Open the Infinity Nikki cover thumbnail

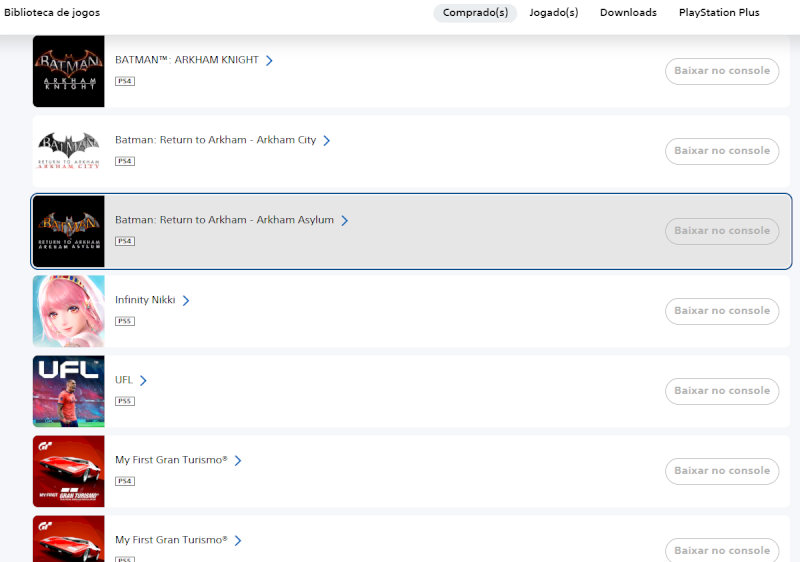click(x=69, y=311)
